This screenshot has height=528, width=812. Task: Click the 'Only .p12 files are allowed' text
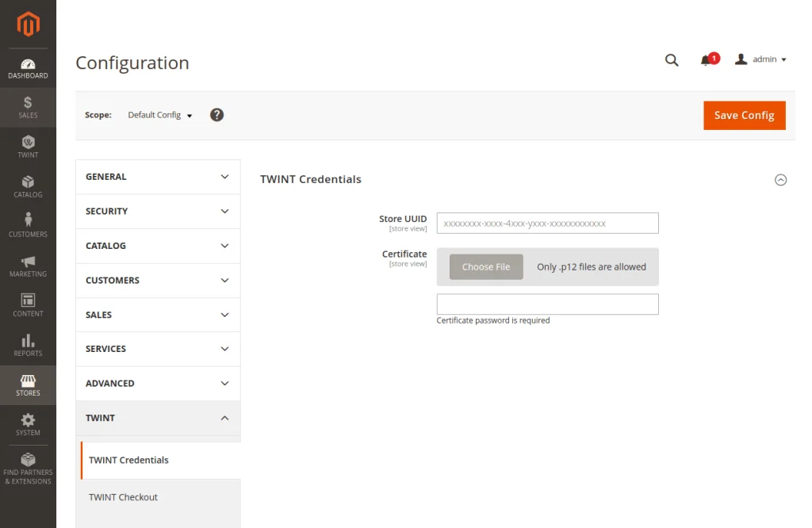coord(592,267)
